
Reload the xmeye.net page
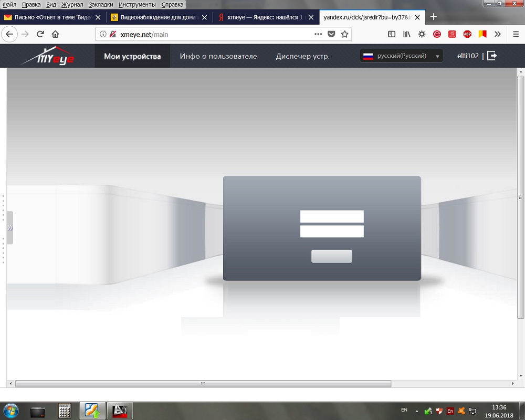tap(40, 34)
